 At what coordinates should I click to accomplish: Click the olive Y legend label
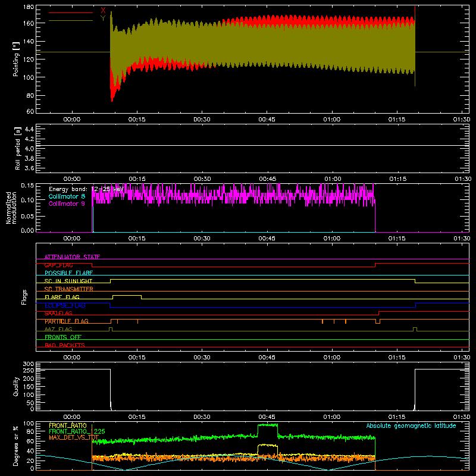[103, 18]
